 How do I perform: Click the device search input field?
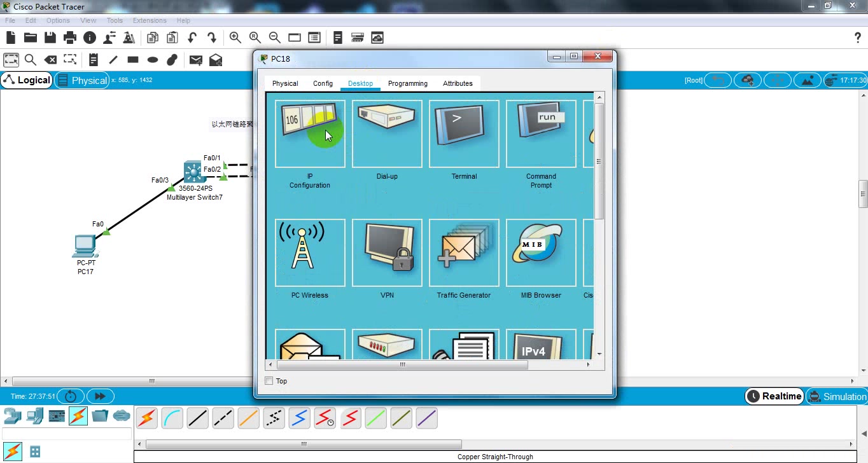pyautogui.click(x=66, y=434)
